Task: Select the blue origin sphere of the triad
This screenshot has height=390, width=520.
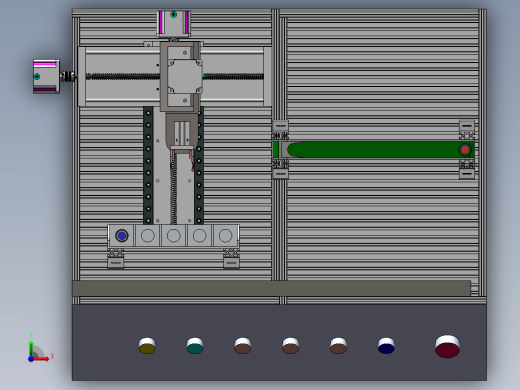Action: click(x=31, y=359)
